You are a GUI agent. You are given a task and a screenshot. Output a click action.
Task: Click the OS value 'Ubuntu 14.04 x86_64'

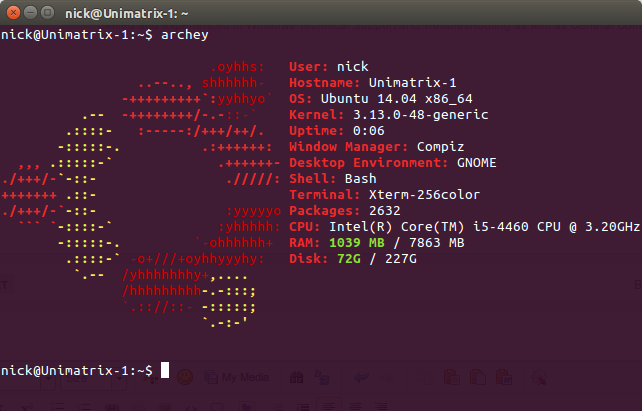click(x=396, y=99)
